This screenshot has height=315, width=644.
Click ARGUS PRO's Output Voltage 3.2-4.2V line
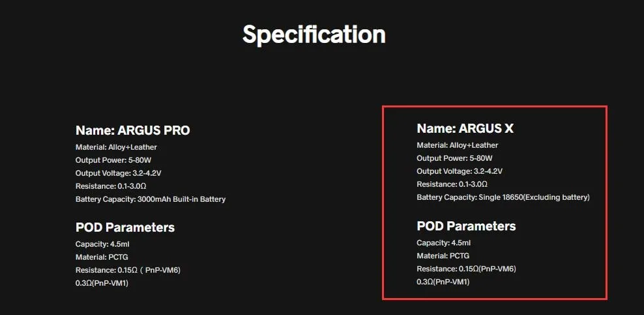118,173
